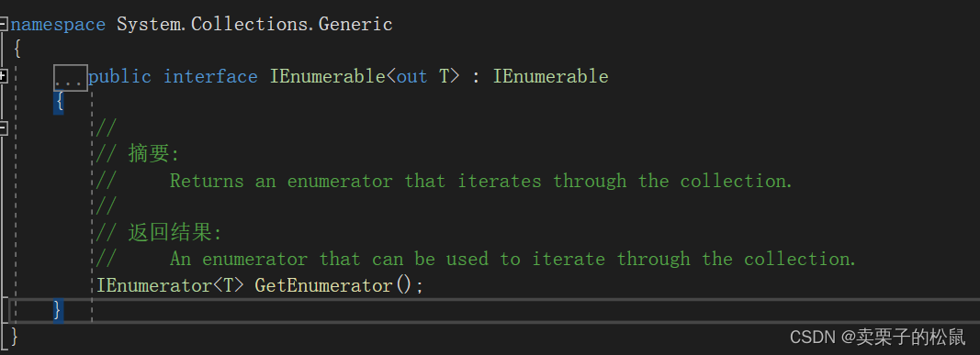Open the collapsed ellipsis box before public
This screenshot has width=980, height=355.
tap(70, 78)
